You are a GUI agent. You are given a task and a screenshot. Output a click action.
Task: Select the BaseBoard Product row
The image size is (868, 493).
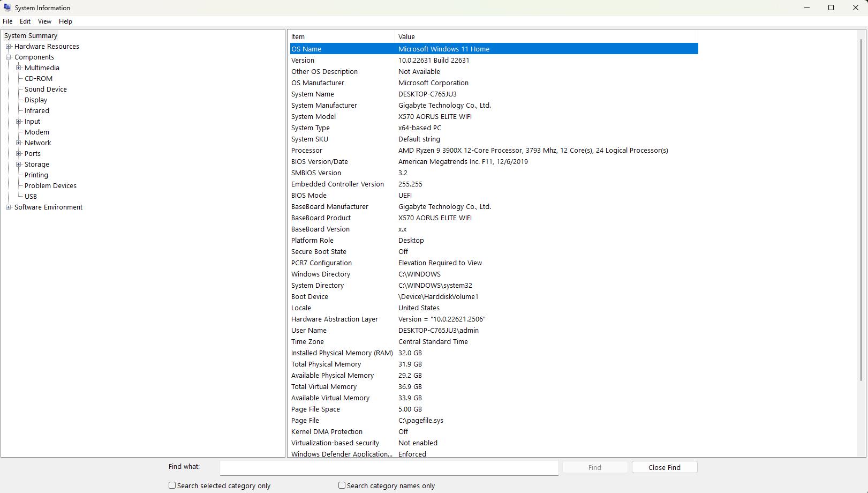(x=494, y=218)
